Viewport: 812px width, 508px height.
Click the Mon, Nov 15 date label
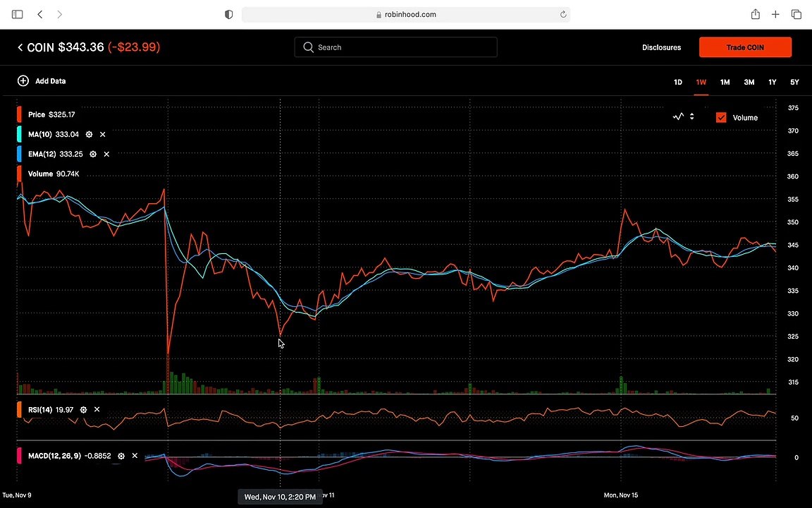pyautogui.click(x=621, y=495)
